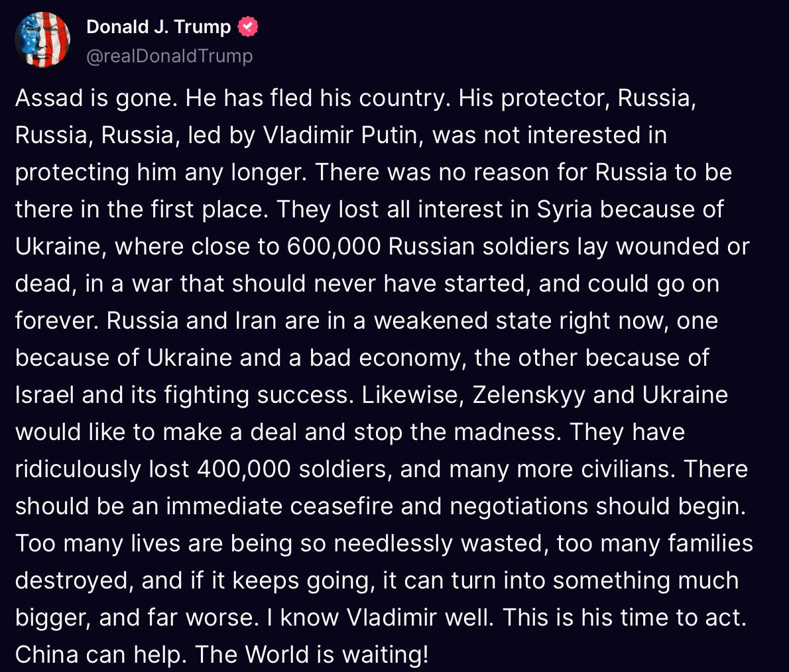Click Donald J. Trump's profile avatar
This screenshot has height=672, width=789.
(42, 40)
